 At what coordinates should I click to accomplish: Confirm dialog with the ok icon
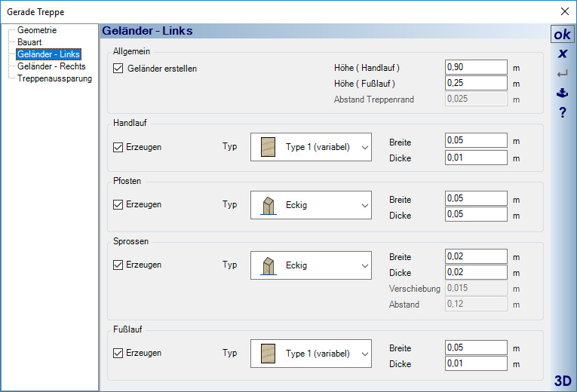[x=562, y=35]
